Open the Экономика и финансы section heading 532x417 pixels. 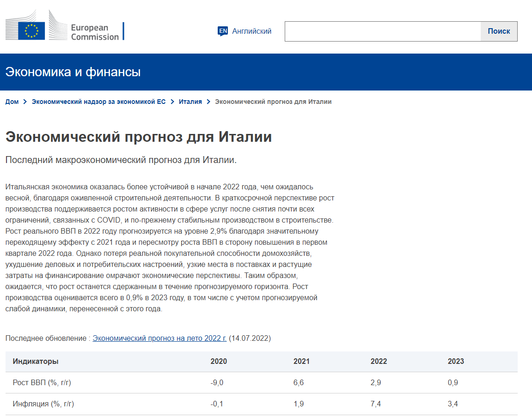(x=73, y=72)
